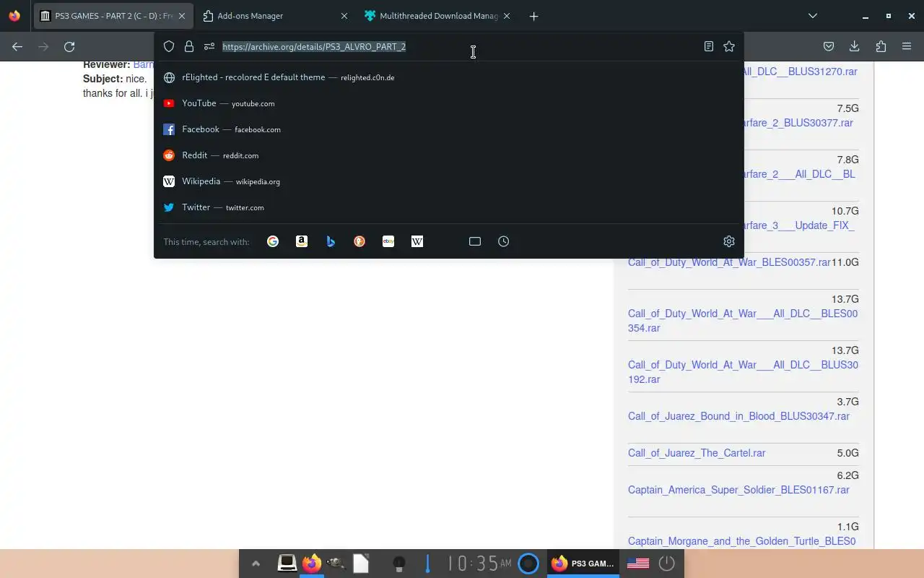Image resolution: width=924 pixels, height=578 pixels.
Task: Close the Multithreaded Download Manager tab
Action: [x=507, y=16]
